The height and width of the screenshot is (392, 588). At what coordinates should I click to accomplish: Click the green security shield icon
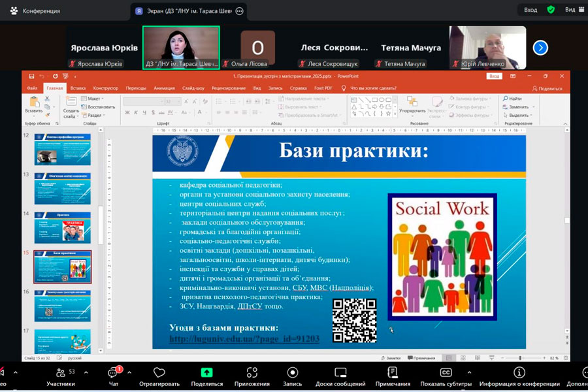551,10
